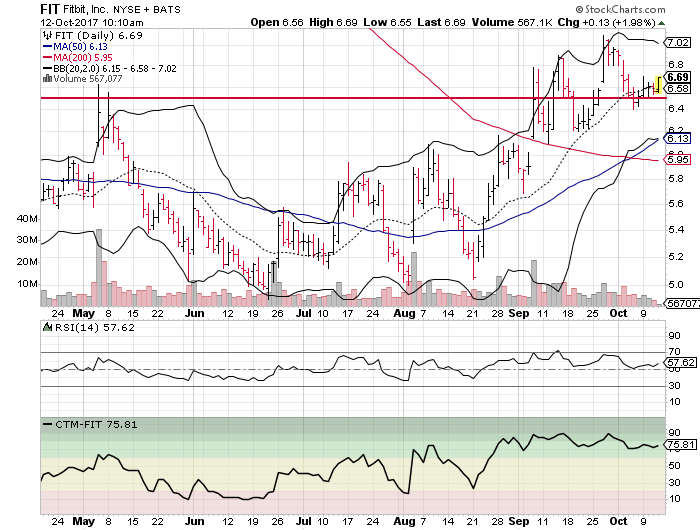The width and height of the screenshot is (700, 530).
Task: Click the 50 level label in CTM-FIT panel
Action: (674, 465)
